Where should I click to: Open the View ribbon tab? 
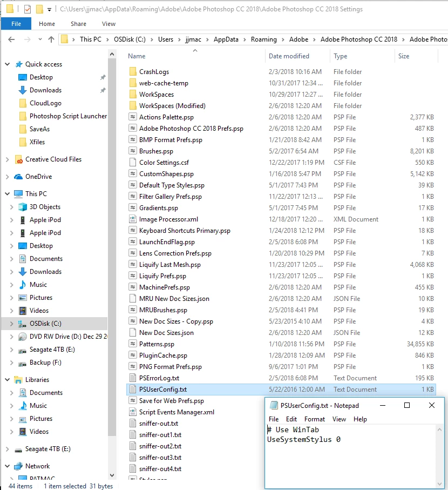click(108, 24)
